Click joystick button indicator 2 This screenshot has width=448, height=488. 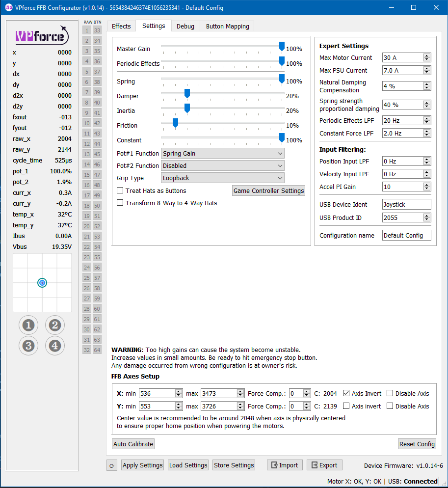tap(55, 325)
